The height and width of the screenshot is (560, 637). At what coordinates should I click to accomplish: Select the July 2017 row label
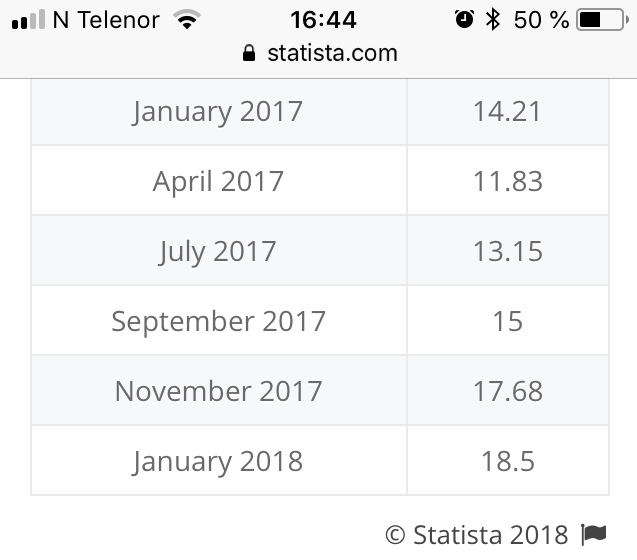(217, 251)
